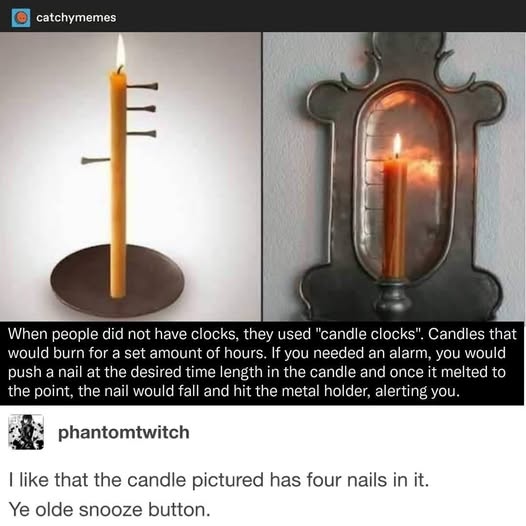The width and height of the screenshot is (526, 526).
Task: Click the dark header bar beside catchymemes
Action: pos(321,16)
